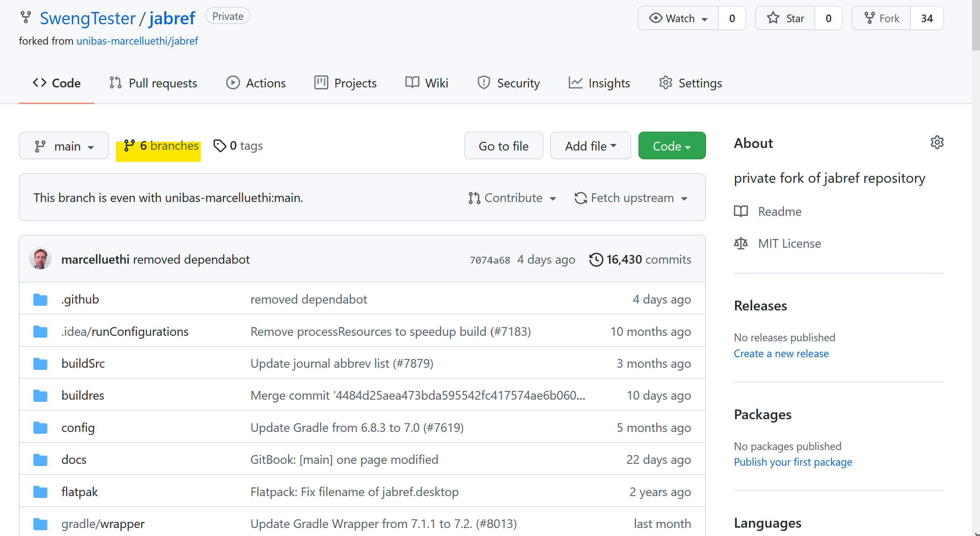Expand the Fetch upstream menu
The height and width of the screenshot is (536, 980).
click(x=631, y=198)
